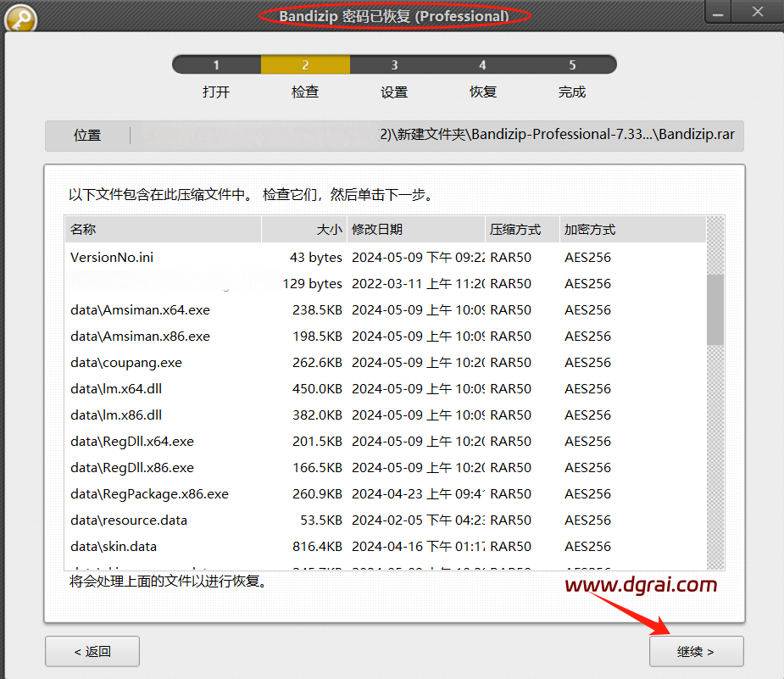
Task: Click the 继续 > button
Action: click(x=696, y=652)
